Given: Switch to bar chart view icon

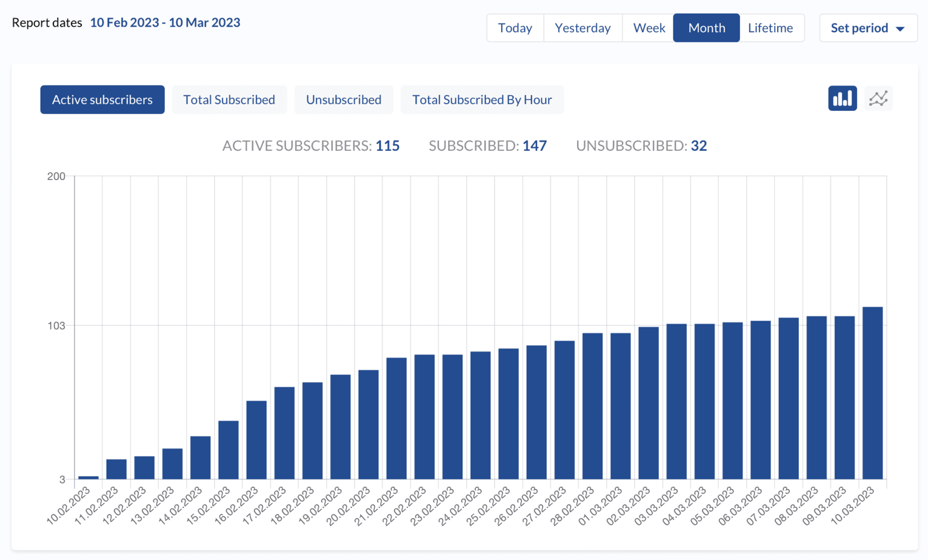Looking at the screenshot, I should tap(842, 99).
